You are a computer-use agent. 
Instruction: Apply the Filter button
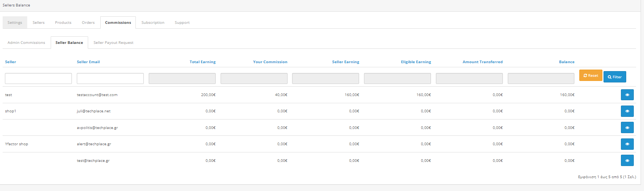click(x=614, y=77)
